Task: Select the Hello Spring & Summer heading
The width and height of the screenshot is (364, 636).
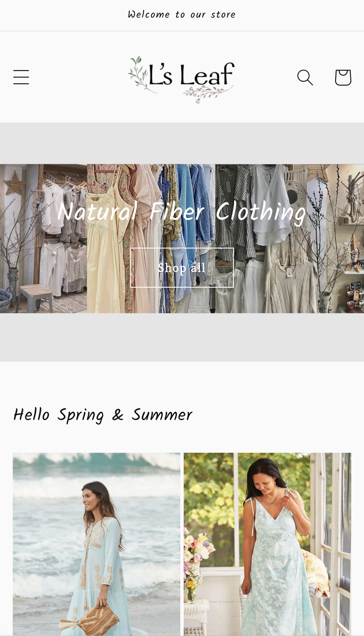Action: pos(103,415)
